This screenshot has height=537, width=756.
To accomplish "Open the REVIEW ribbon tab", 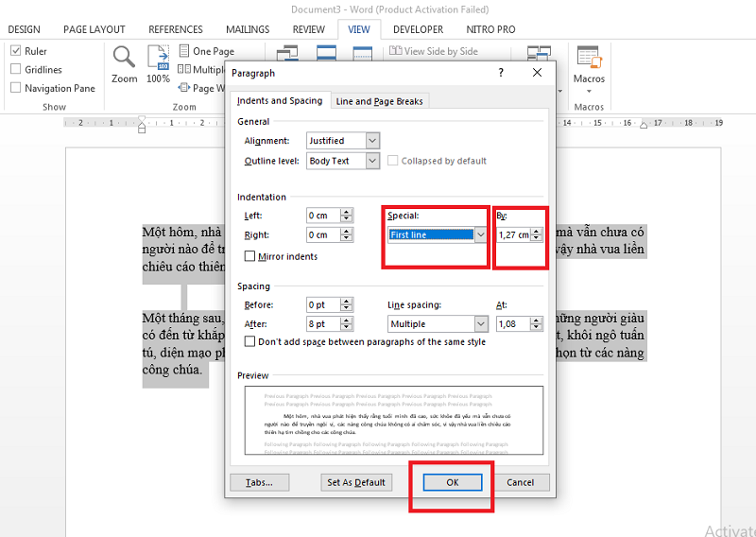I will [309, 29].
